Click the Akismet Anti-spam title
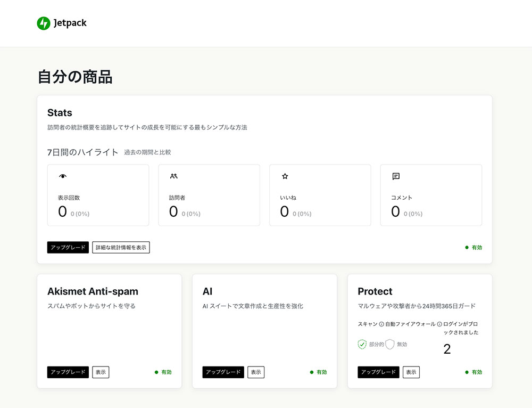The image size is (532, 408). coord(93,291)
